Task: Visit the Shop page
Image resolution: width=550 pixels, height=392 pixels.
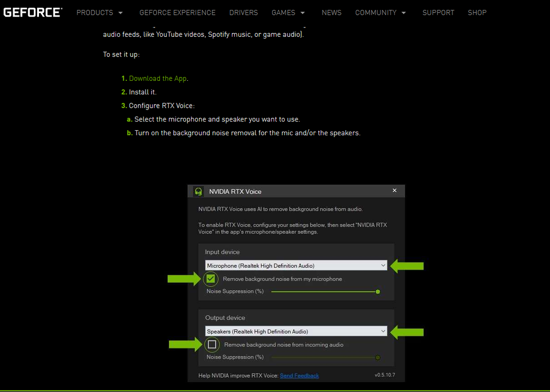Action: [477, 13]
